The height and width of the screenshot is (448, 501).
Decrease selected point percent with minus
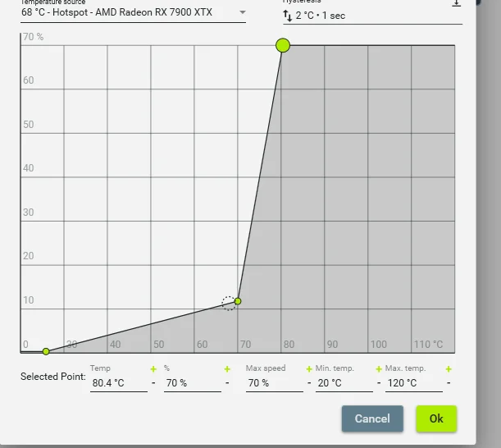coord(227,382)
